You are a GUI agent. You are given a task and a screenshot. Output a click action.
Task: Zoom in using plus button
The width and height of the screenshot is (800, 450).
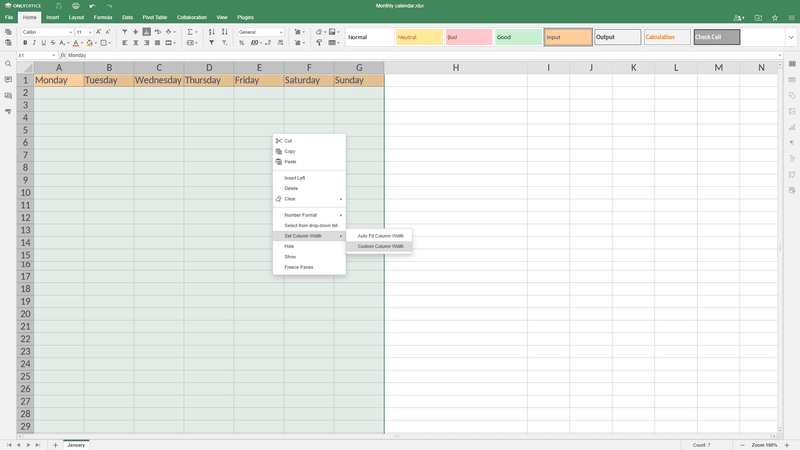coord(787,445)
